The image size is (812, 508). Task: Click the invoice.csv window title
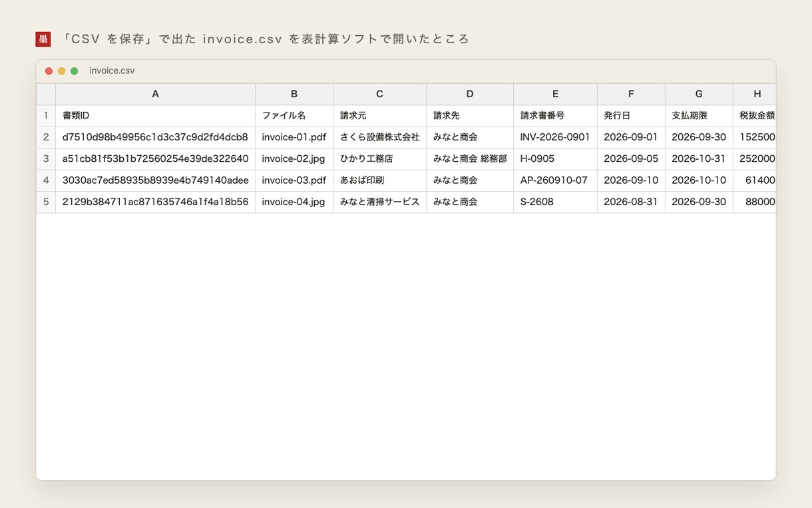[x=112, y=71]
